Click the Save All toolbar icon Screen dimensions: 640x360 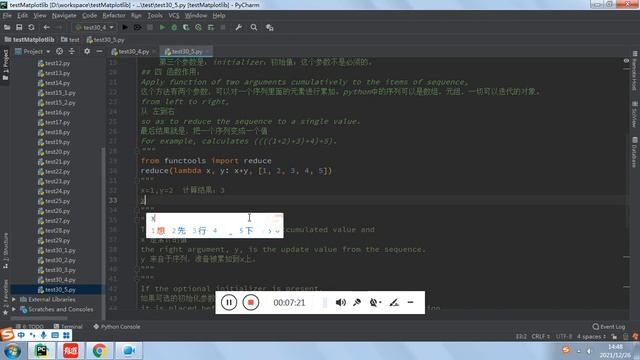[19, 27]
